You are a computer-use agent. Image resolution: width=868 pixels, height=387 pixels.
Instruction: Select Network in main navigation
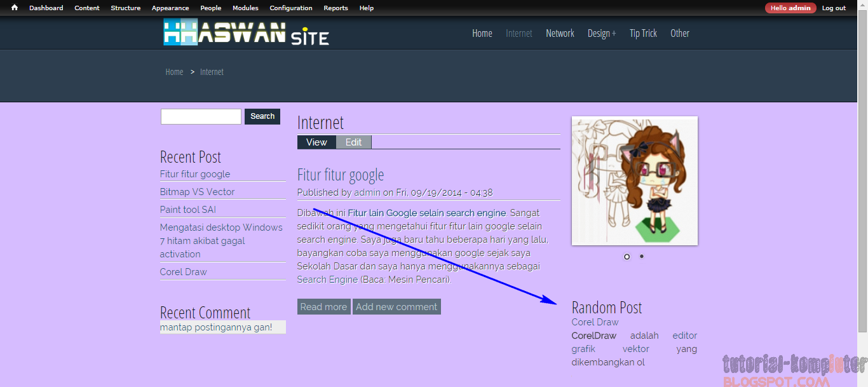(x=560, y=33)
